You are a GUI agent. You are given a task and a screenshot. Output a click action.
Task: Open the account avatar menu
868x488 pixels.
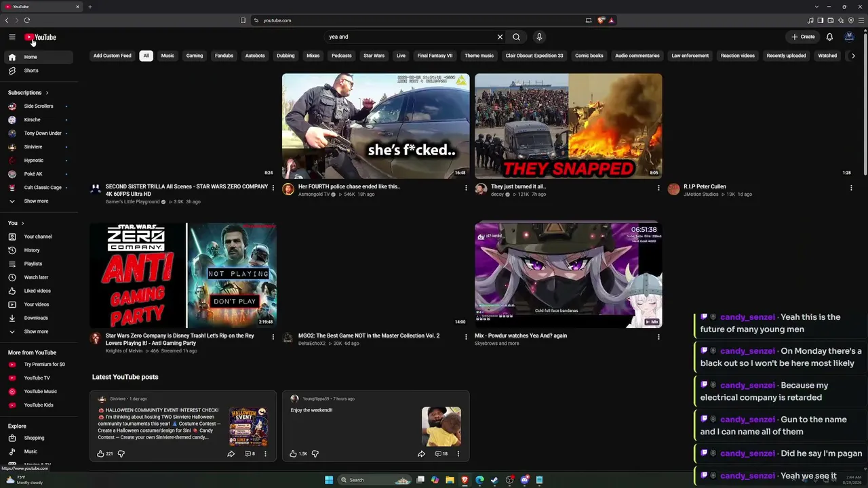[849, 37]
